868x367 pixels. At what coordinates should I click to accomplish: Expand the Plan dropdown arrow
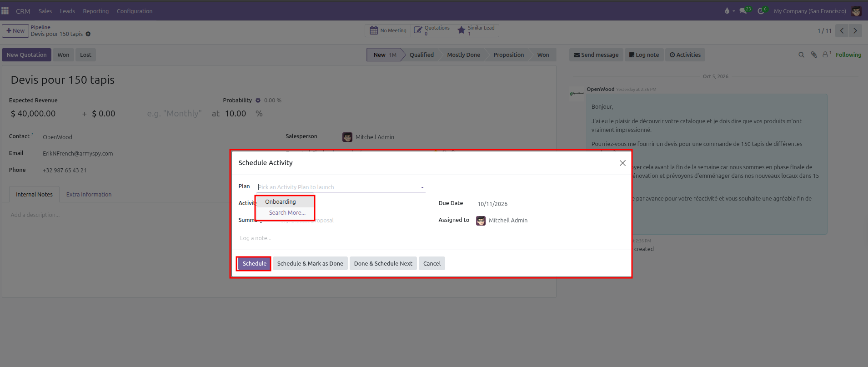[422, 187]
